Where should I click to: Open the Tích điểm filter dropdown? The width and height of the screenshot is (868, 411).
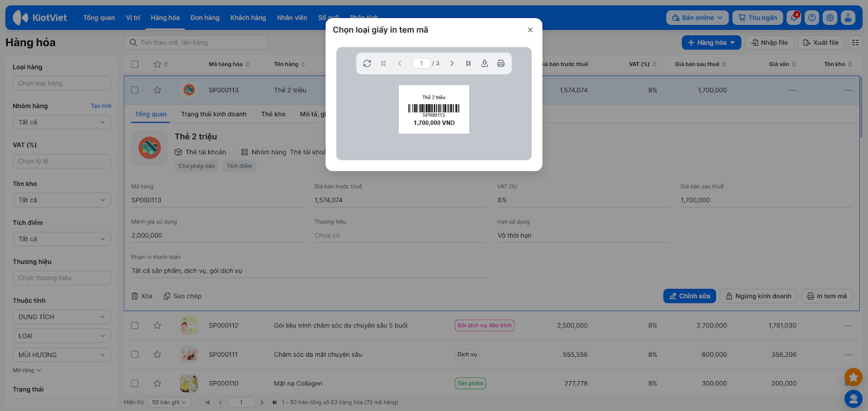tap(62, 239)
